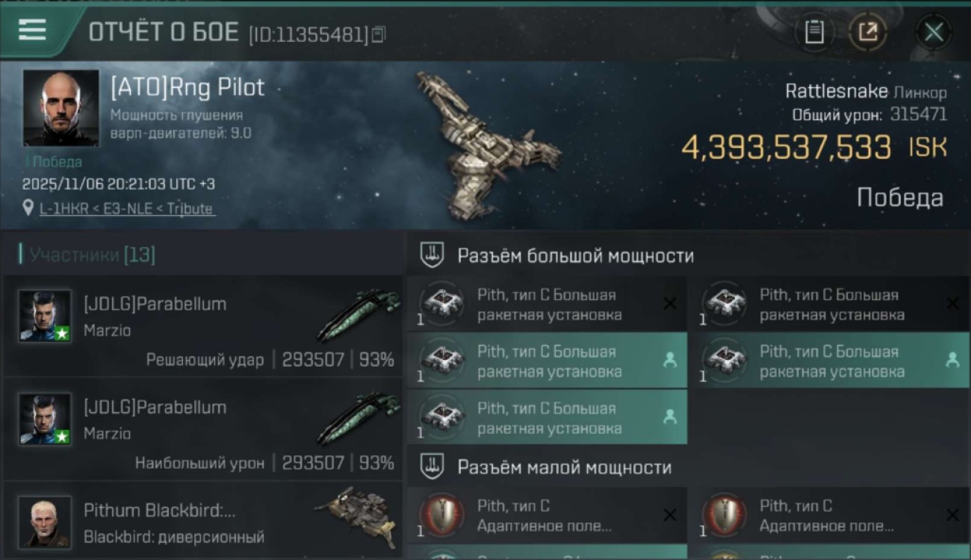Click the Tribute region link

pos(189,209)
